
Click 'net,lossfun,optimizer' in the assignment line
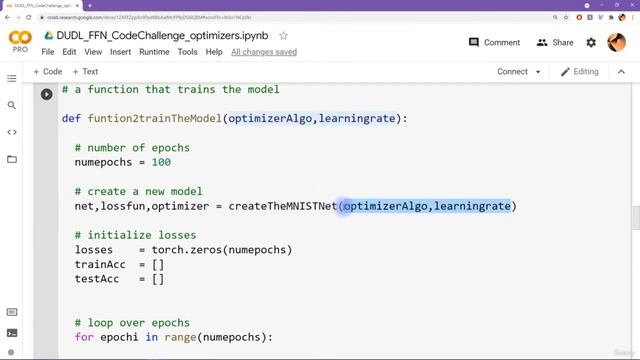click(x=142, y=207)
